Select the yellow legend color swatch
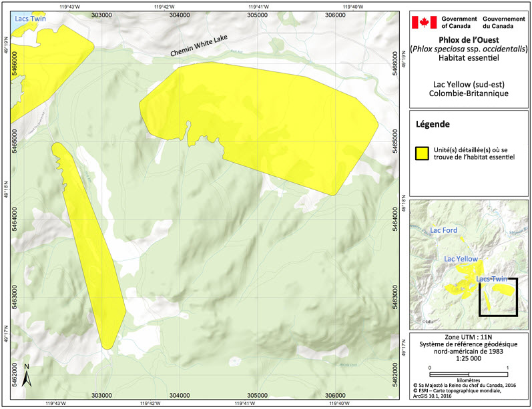 coord(421,153)
